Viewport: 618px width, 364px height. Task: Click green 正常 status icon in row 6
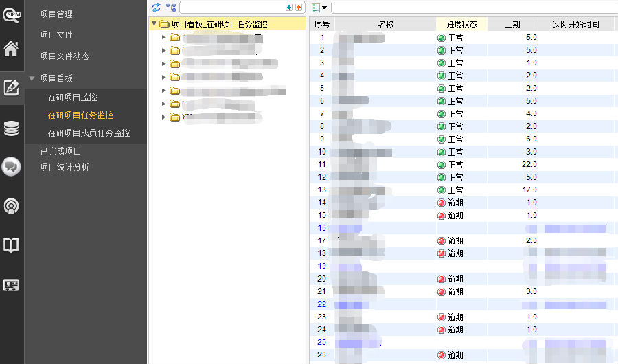pyautogui.click(x=442, y=102)
